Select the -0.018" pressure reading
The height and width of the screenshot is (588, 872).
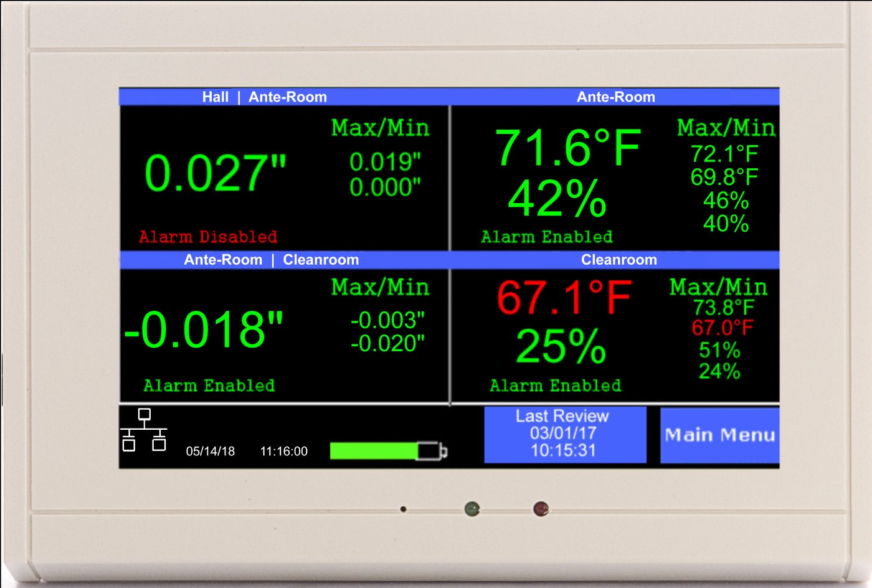[x=204, y=329]
